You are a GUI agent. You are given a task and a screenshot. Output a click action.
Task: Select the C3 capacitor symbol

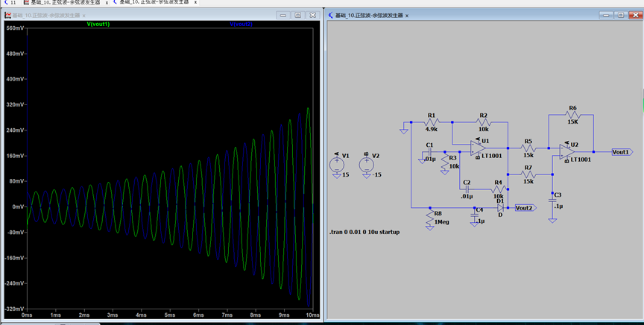click(552, 200)
